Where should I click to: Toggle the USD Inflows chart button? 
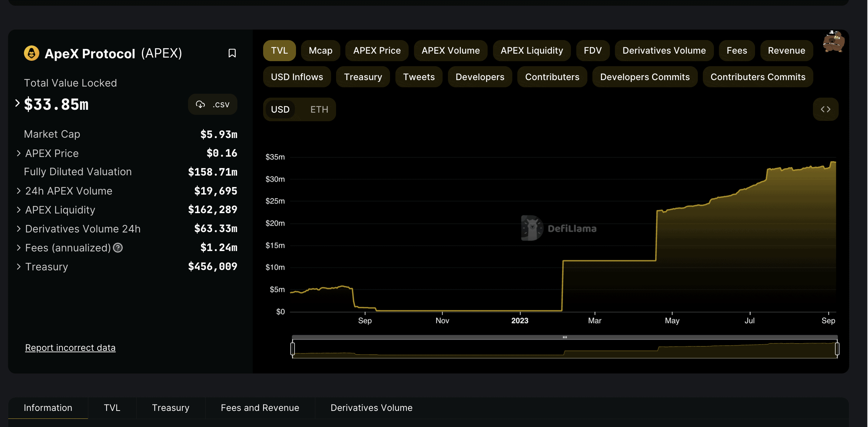(297, 77)
